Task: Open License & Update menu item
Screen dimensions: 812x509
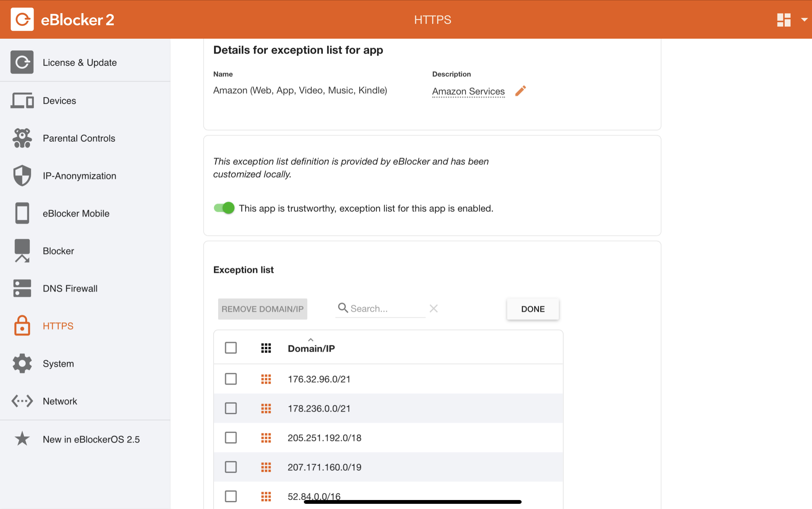Action: [80, 63]
